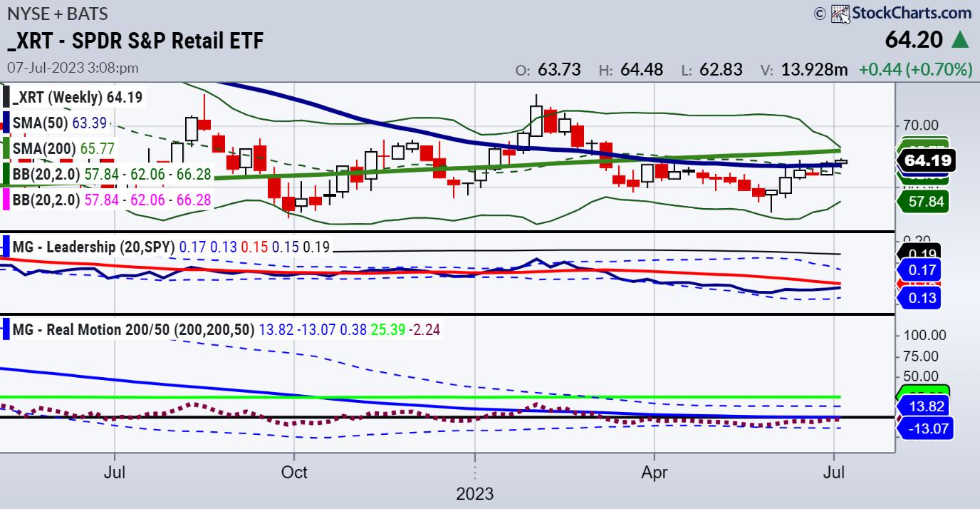The height and width of the screenshot is (509, 980).
Task: Click the volume value 13.928m
Action: point(815,69)
